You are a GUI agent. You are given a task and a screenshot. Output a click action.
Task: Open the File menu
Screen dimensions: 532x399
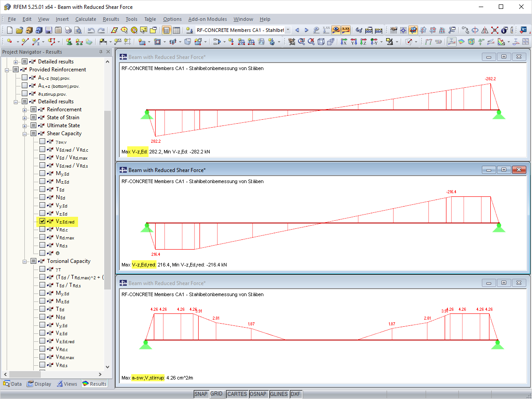(12, 19)
